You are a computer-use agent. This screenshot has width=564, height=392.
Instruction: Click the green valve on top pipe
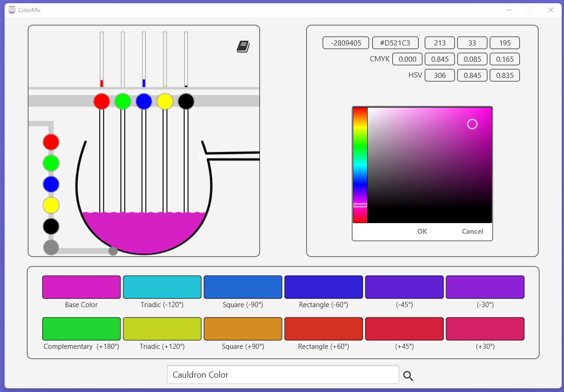[x=123, y=101]
